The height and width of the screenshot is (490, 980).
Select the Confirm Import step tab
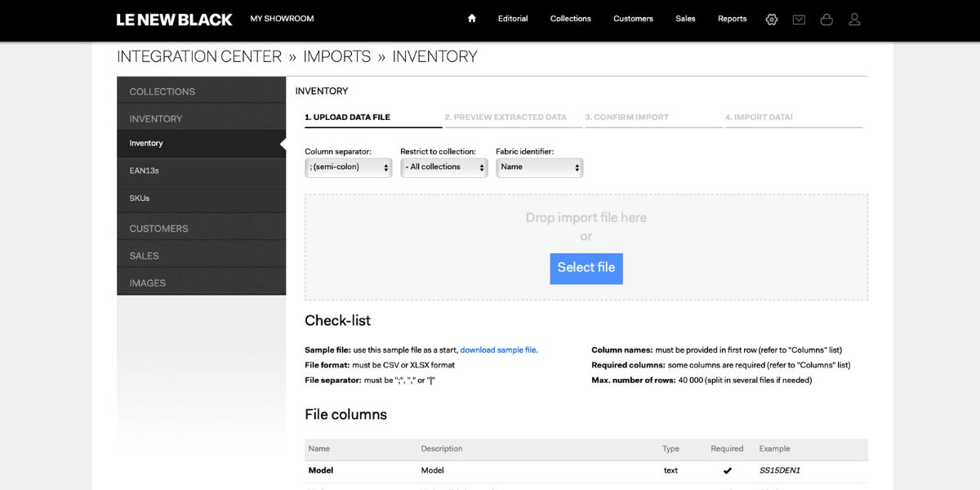653,118
